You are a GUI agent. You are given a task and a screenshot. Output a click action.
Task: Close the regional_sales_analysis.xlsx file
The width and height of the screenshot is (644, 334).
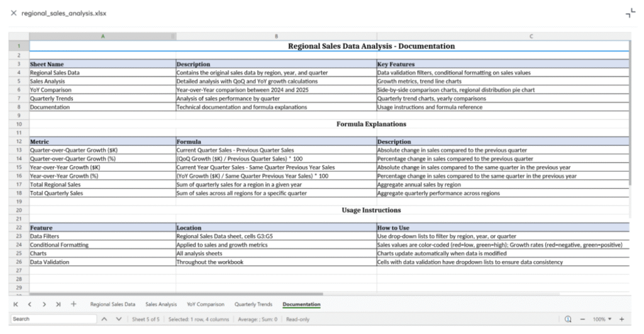coord(13,13)
